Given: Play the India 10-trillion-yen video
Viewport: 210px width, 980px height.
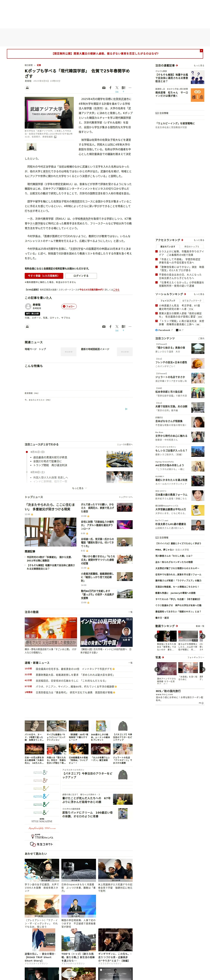Looking at the screenshot, I should [106, 632].
